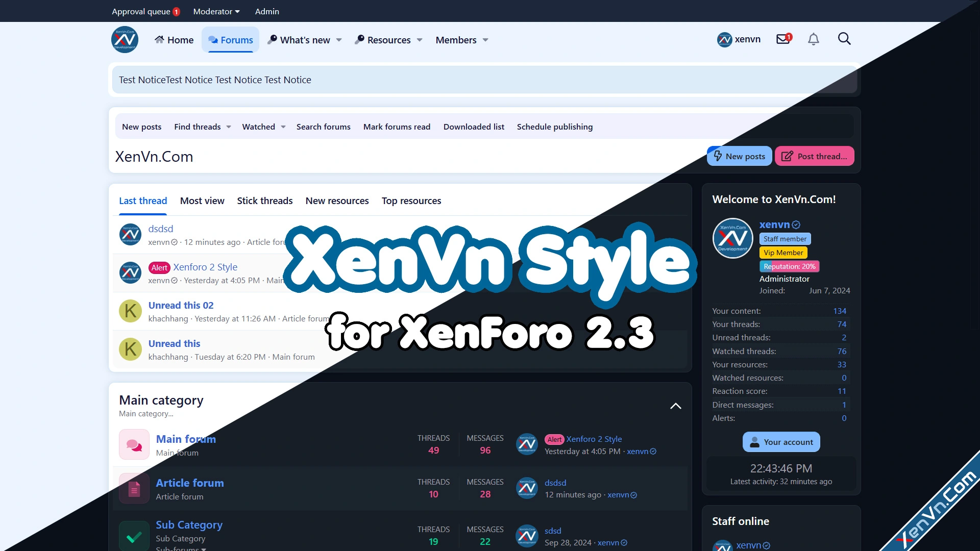Open the Watched dropdown
980x551 pixels.
point(262,127)
